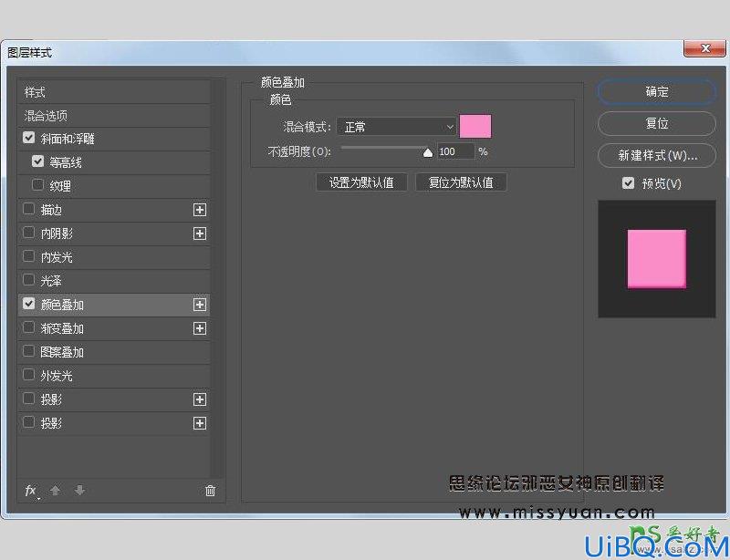Enable the 描边 checkbox
This screenshot has width=730, height=560.
click(29, 209)
